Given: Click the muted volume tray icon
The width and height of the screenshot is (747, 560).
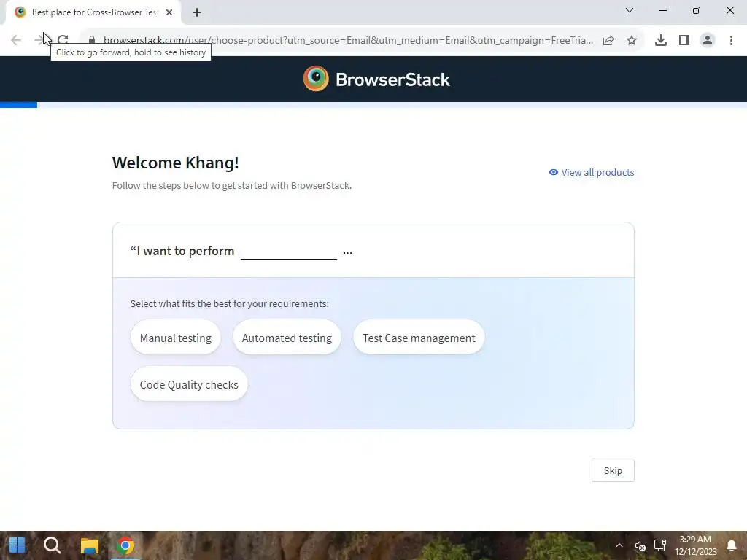Looking at the screenshot, I should pyautogui.click(x=640, y=545).
